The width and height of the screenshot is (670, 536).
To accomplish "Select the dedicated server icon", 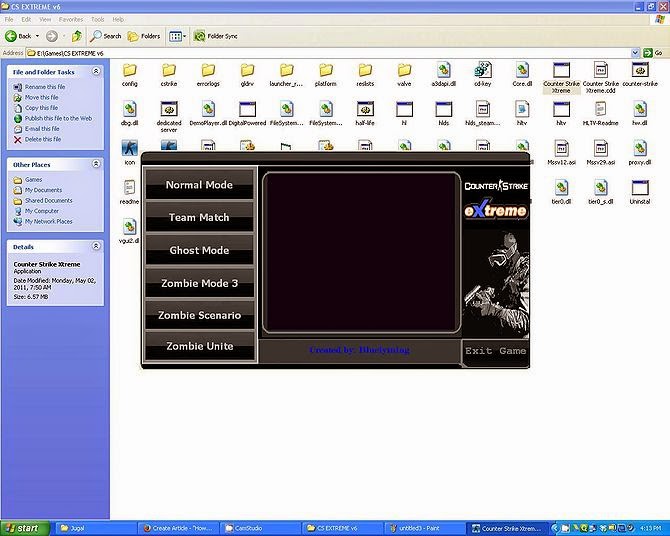I will 169,117.
